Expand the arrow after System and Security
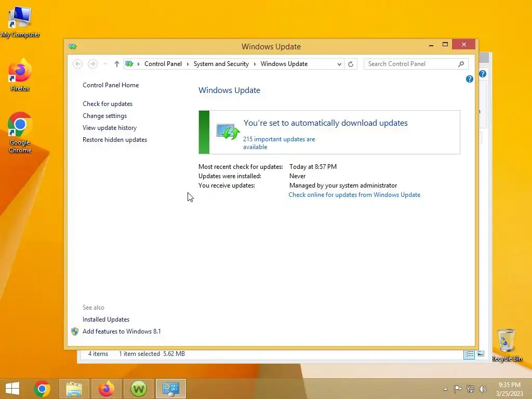 tap(255, 64)
